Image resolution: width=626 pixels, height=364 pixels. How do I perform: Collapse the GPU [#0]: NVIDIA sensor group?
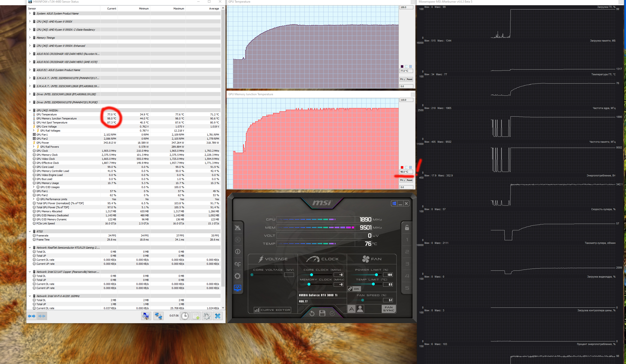30,110
